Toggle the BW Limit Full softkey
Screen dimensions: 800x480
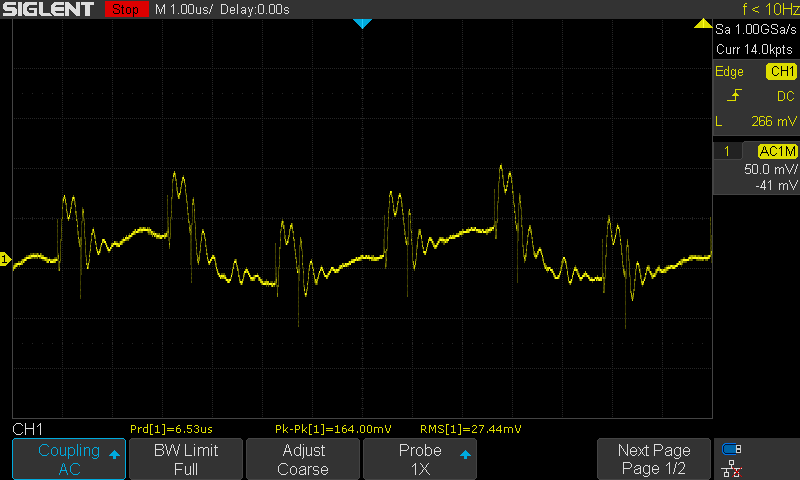186,459
